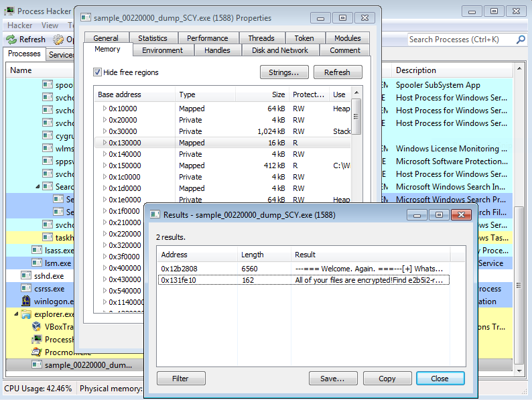Expand the 0x130000 mapped region
This screenshot has height=400, width=532.
pos(105,143)
